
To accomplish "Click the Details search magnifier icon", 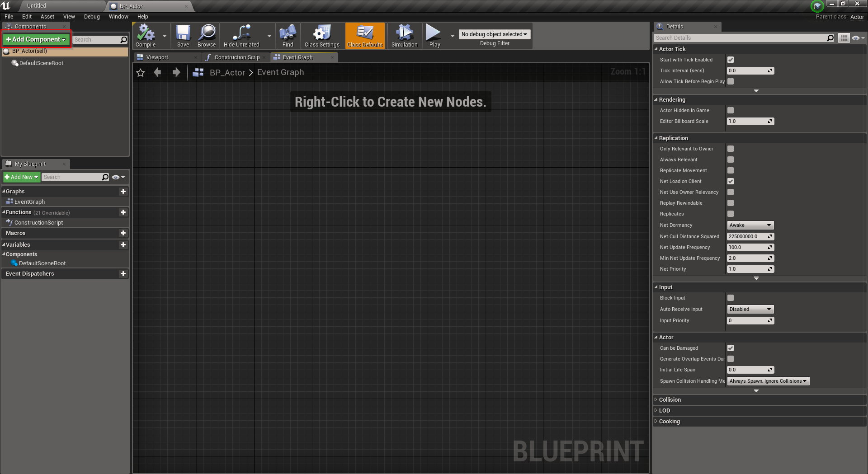I will point(830,38).
